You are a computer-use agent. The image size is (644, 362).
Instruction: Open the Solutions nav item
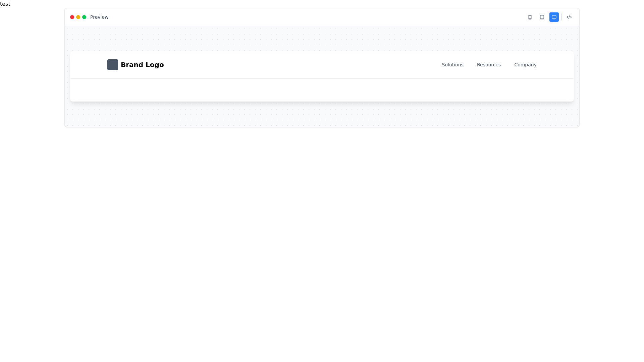(452, 65)
